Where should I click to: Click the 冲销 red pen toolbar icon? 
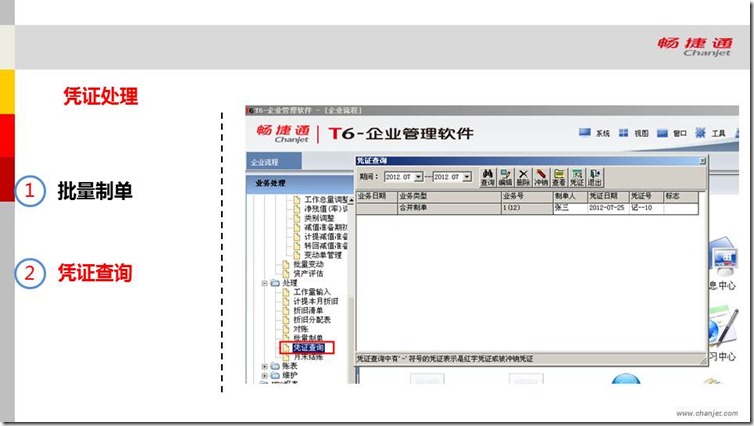coord(541,177)
